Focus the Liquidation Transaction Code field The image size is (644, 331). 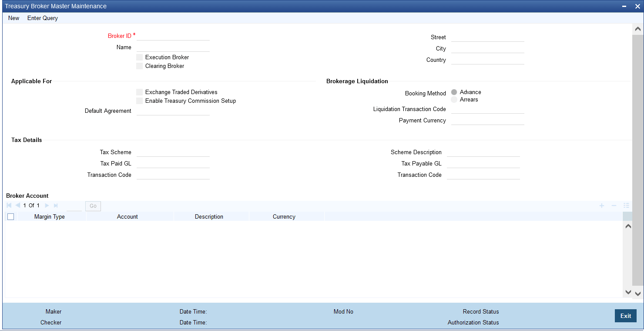[x=488, y=109]
